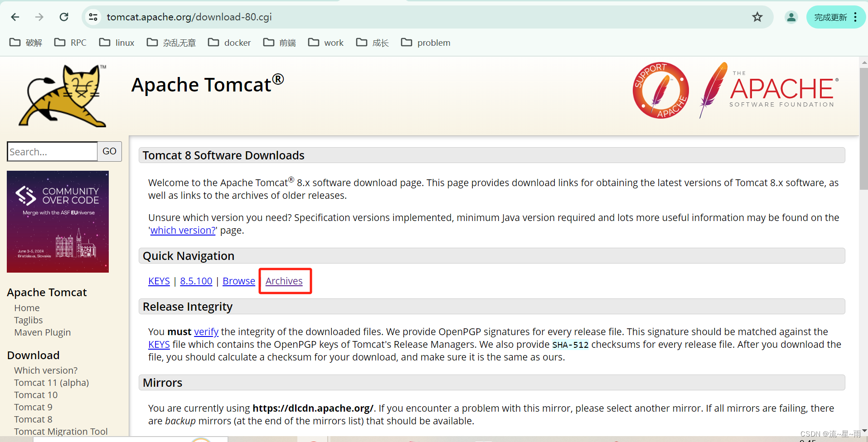Open the 成长 bookmark folder

(372, 43)
